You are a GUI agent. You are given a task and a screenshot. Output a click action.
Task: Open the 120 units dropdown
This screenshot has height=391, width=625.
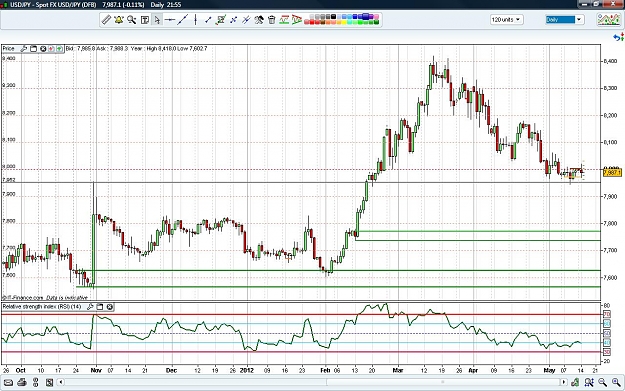pos(507,20)
